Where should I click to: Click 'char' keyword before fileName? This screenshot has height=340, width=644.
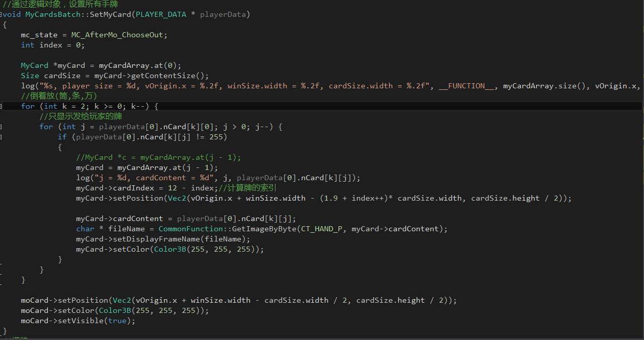pos(85,229)
